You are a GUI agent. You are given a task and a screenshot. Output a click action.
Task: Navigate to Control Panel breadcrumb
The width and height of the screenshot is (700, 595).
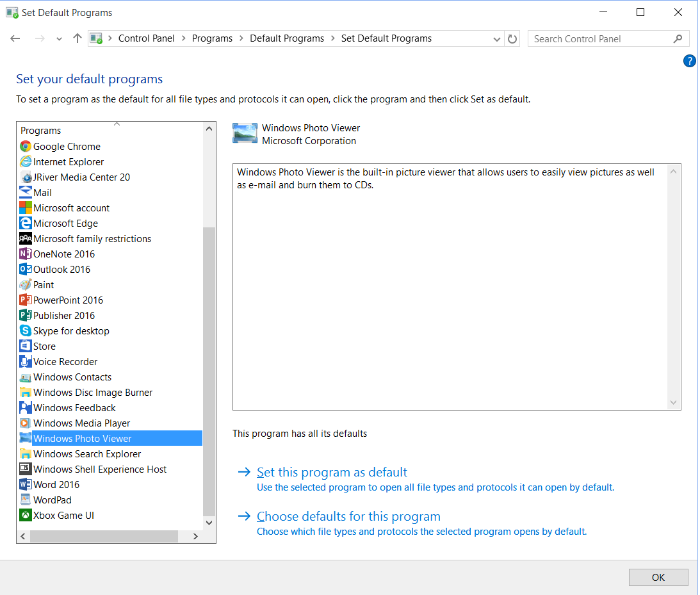[146, 38]
